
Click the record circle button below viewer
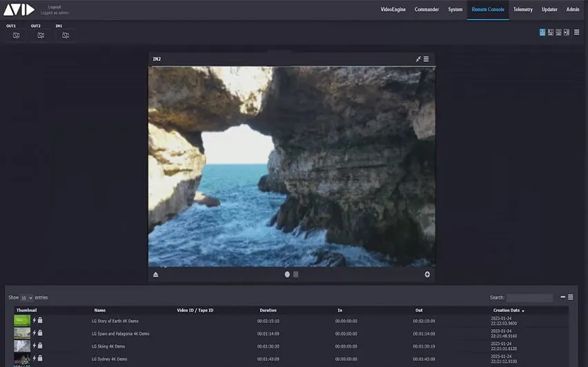(287, 275)
